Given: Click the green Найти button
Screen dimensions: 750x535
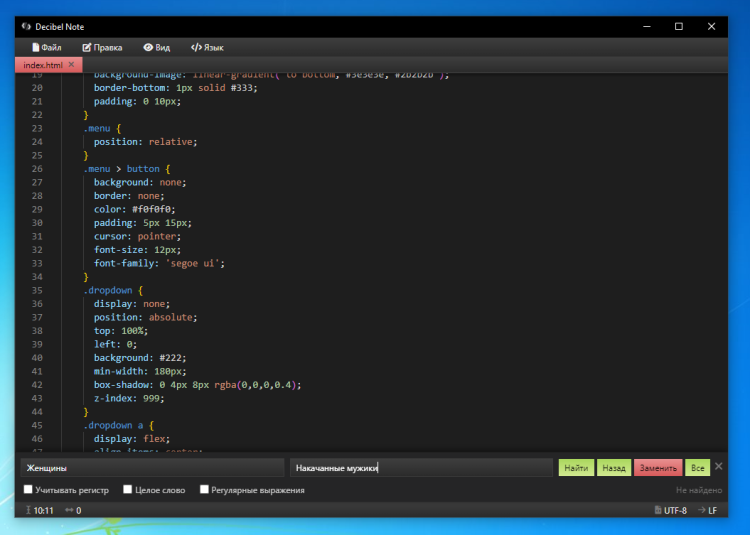Looking at the screenshot, I should pos(575,468).
